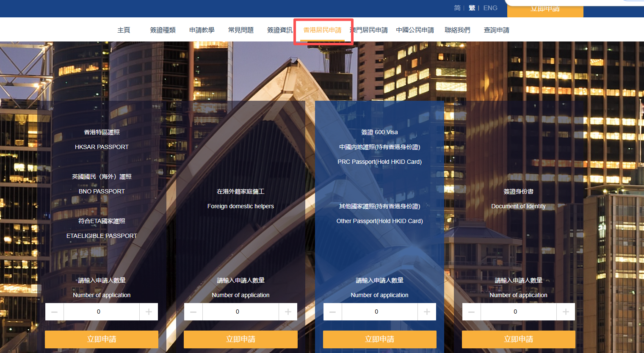Go to 主頁 home page
This screenshot has width=644, height=353.
124,30
